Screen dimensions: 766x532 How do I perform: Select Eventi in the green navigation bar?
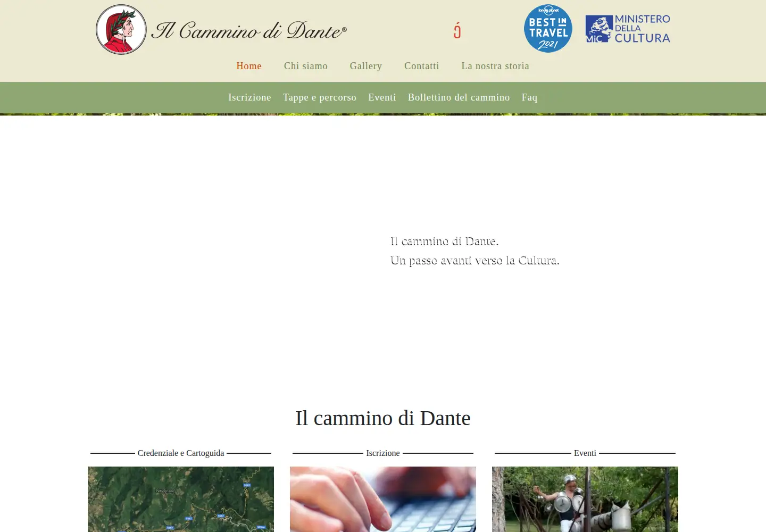pos(382,97)
